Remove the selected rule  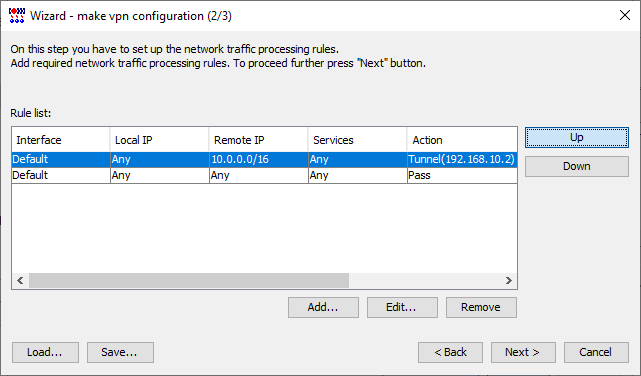point(481,307)
